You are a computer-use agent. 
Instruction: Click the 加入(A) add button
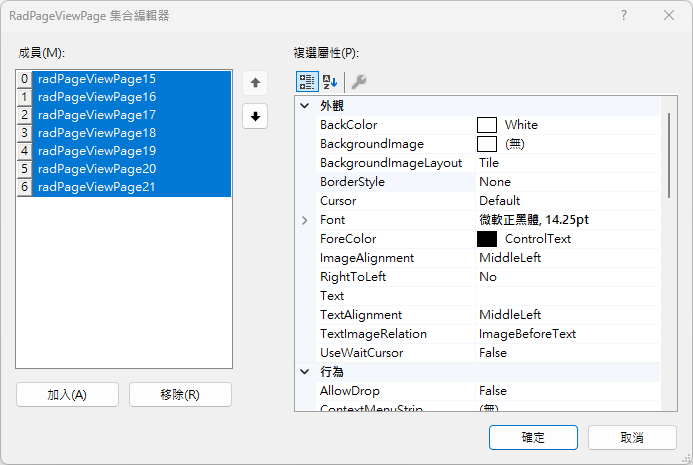click(x=68, y=394)
